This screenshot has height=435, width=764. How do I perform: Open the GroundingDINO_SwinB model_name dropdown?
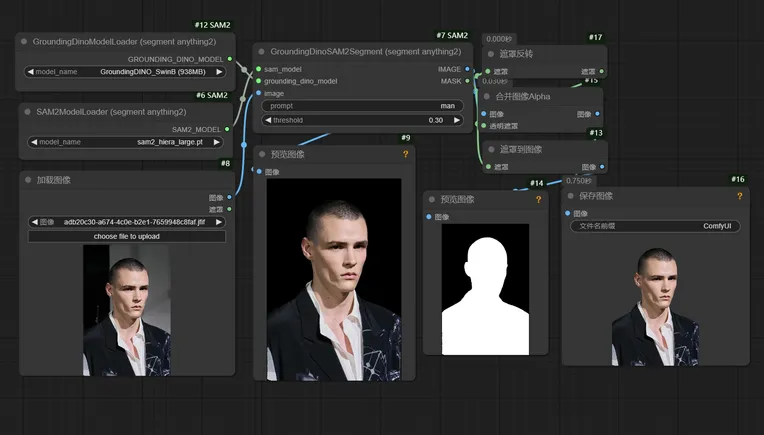(127, 72)
